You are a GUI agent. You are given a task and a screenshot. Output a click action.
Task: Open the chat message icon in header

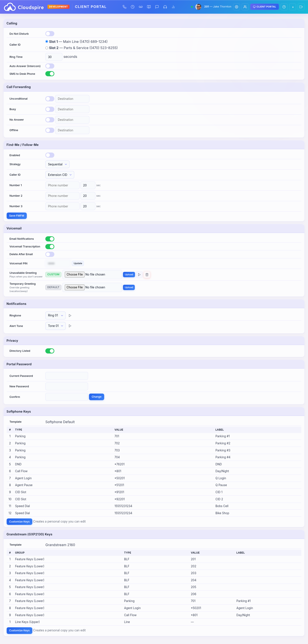[157, 7]
